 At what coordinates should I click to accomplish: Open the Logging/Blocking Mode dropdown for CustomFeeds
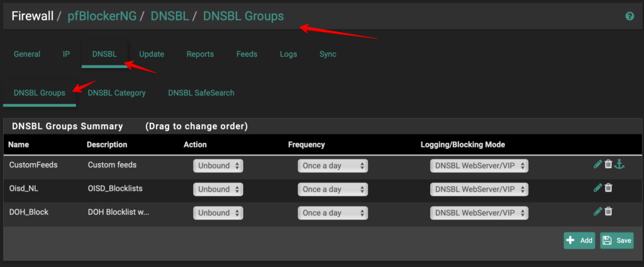coord(479,166)
